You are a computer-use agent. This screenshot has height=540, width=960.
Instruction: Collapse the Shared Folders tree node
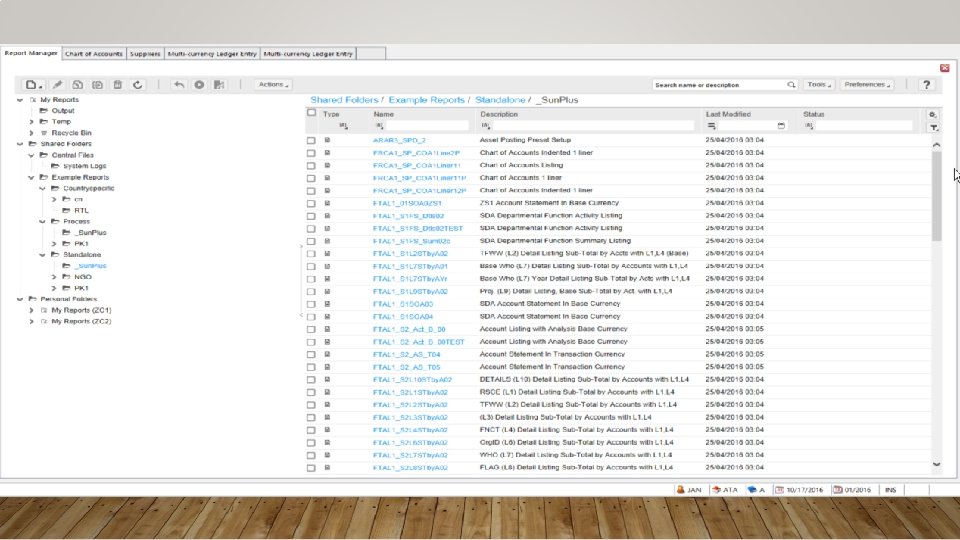20,144
